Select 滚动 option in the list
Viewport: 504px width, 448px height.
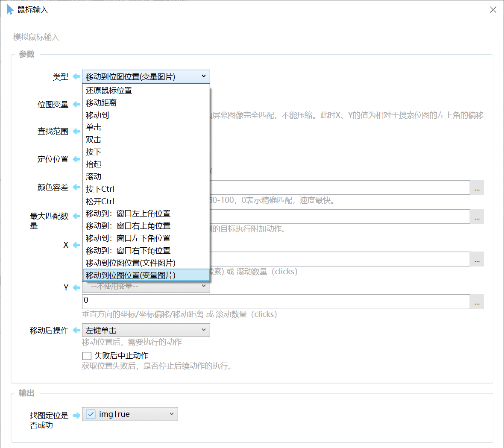(x=146, y=177)
